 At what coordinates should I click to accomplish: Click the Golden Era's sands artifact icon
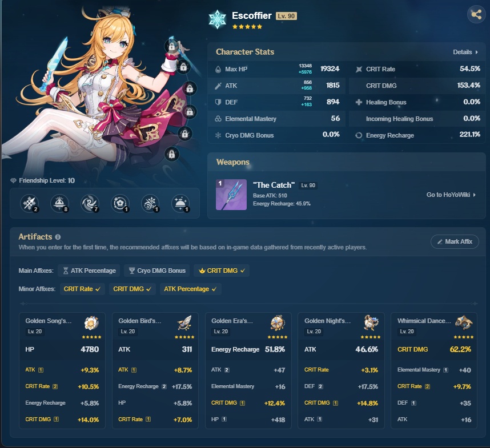(278, 323)
